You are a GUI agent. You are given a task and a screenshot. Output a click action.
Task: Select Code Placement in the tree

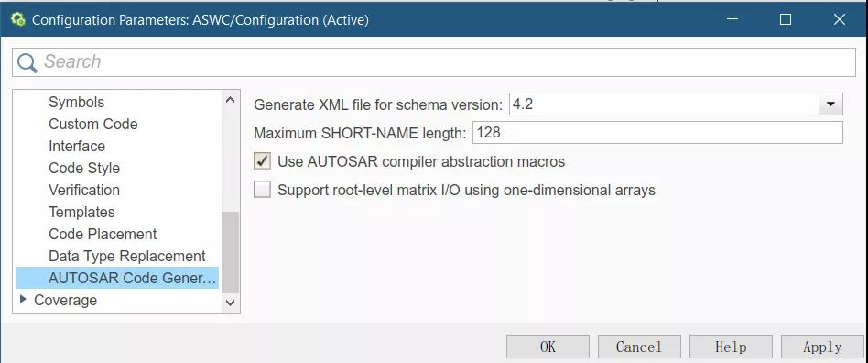coord(103,234)
